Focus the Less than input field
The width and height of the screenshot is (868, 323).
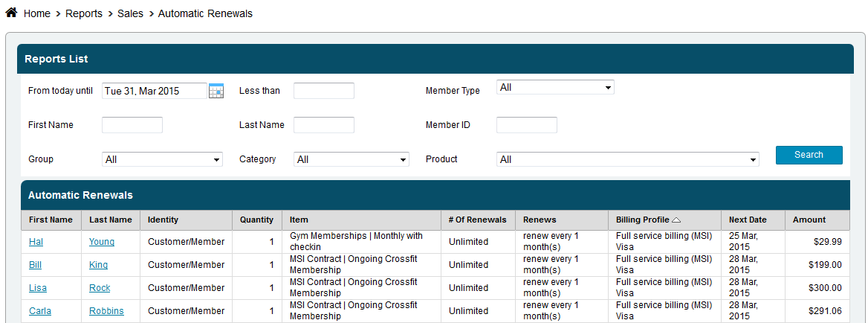[323, 91]
